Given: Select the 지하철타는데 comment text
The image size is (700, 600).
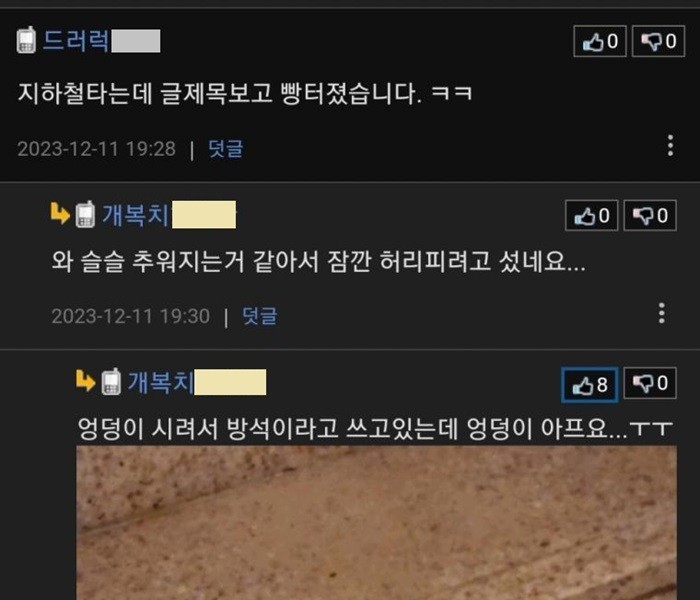Looking at the screenshot, I should coord(245,94).
